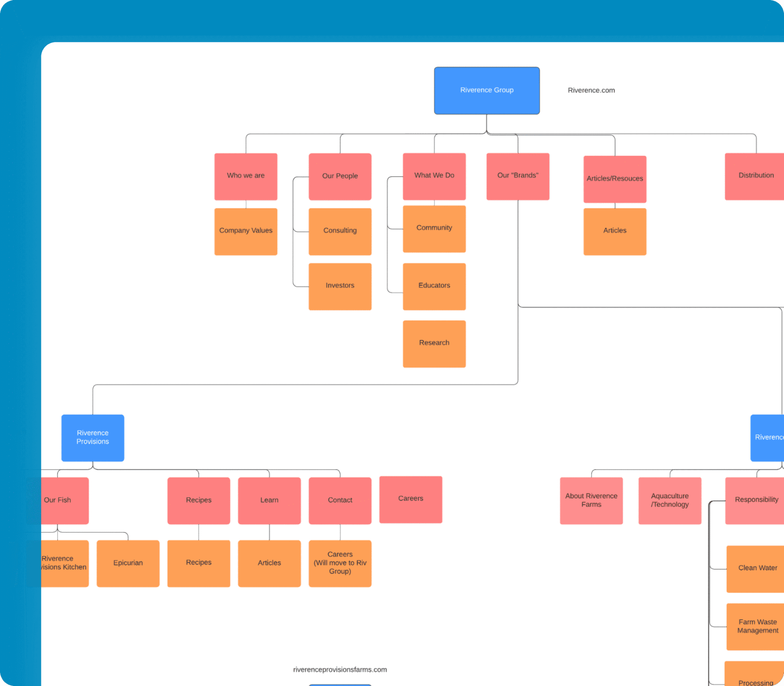Viewport: 784px width, 686px height.
Task: Select the Riverence Provisions blue node
Action: click(93, 438)
